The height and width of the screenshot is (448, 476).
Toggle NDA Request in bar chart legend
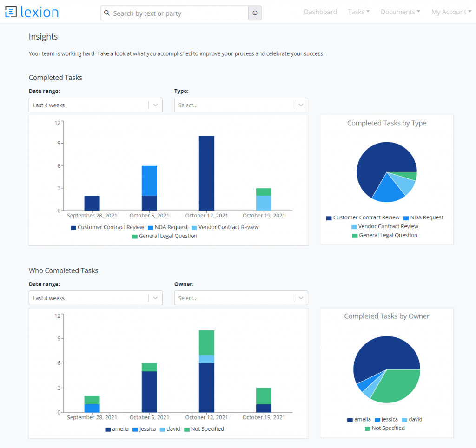167,227
